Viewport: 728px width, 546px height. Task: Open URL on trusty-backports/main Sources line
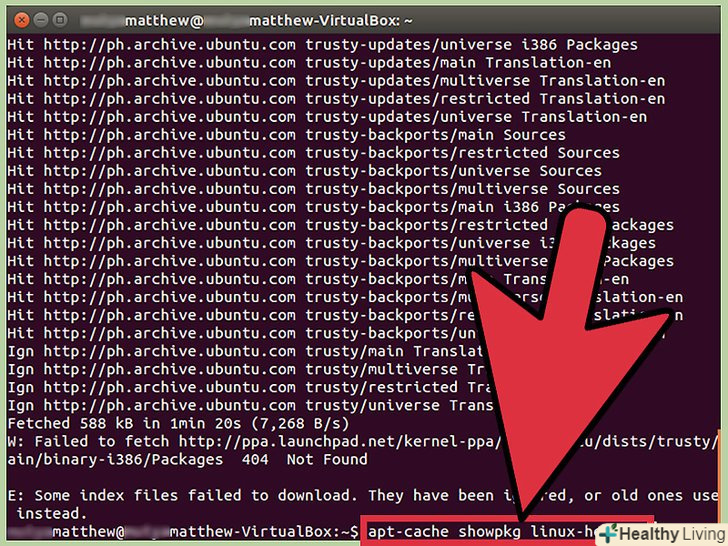click(169, 135)
